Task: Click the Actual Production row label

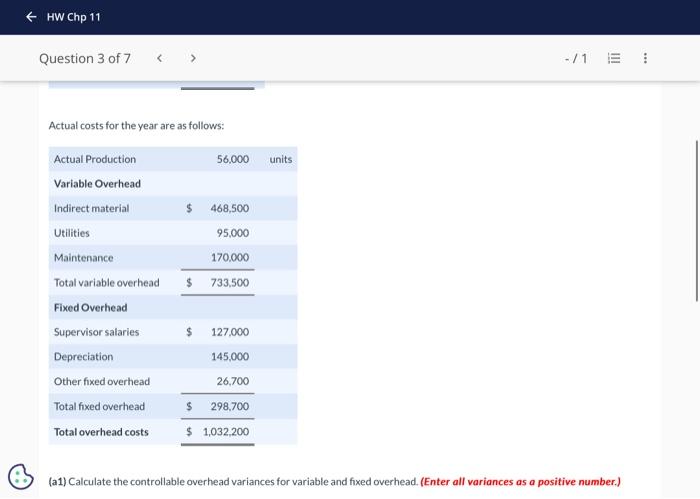Action: [95, 159]
